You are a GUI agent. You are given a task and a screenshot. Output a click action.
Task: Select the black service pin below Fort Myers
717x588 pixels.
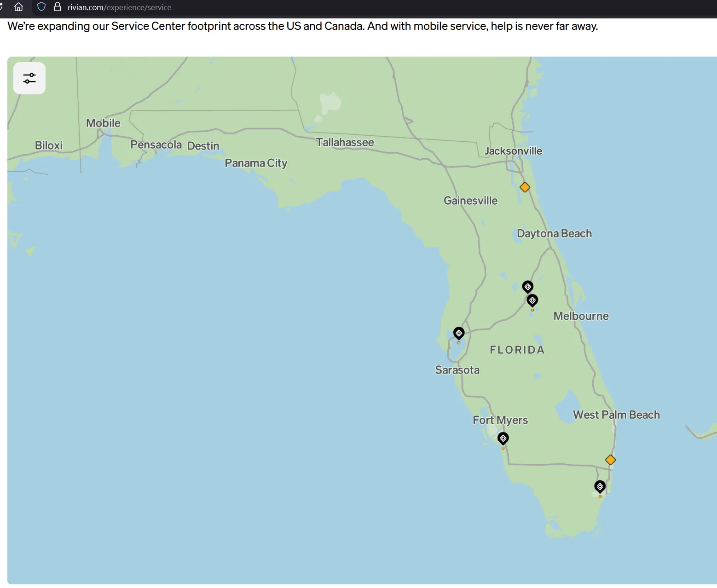(503, 438)
